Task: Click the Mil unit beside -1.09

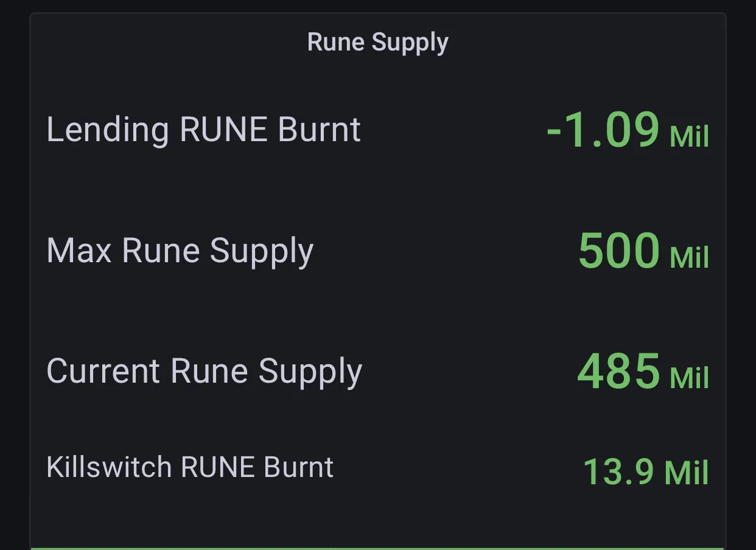Action: click(689, 136)
